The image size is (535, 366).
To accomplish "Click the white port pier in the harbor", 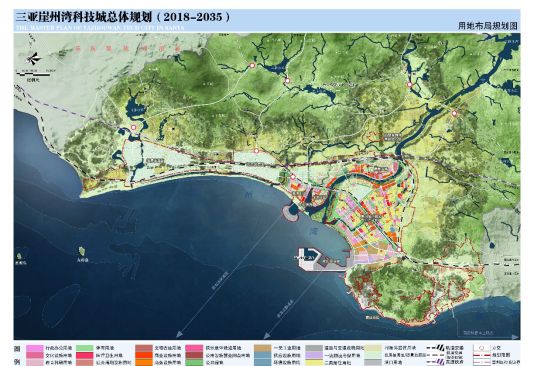I will [309, 259].
